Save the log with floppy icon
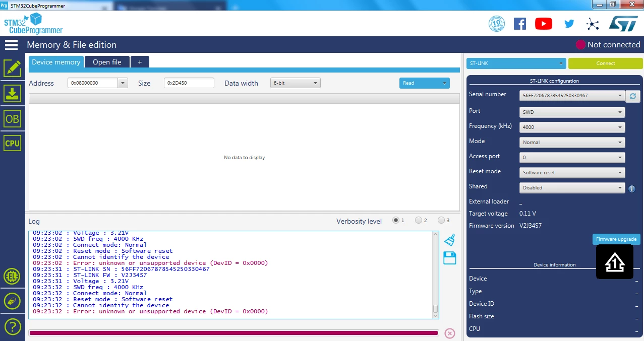644x341 pixels. click(x=450, y=258)
